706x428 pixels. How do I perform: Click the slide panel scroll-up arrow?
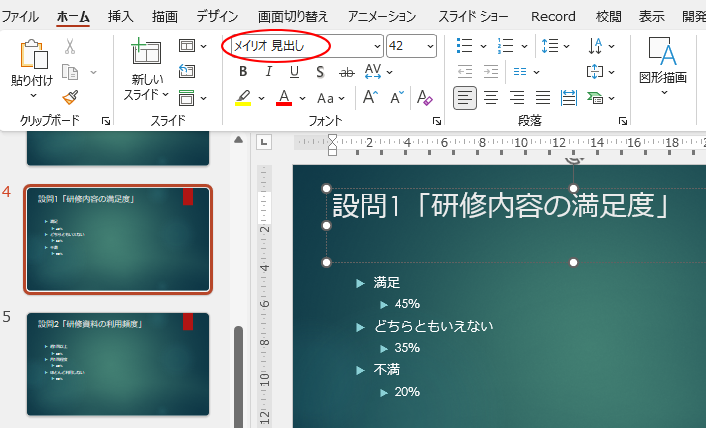pyautogui.click(x=239, y=140)
